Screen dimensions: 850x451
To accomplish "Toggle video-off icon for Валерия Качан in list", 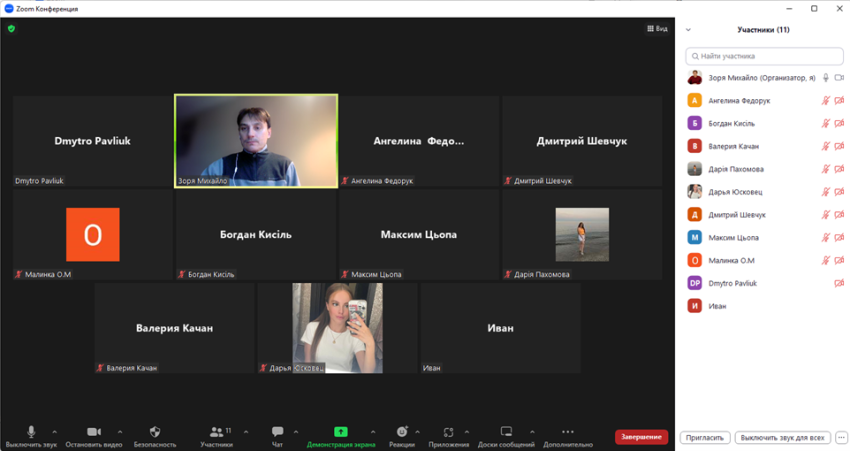I will [x=839, y=146].
